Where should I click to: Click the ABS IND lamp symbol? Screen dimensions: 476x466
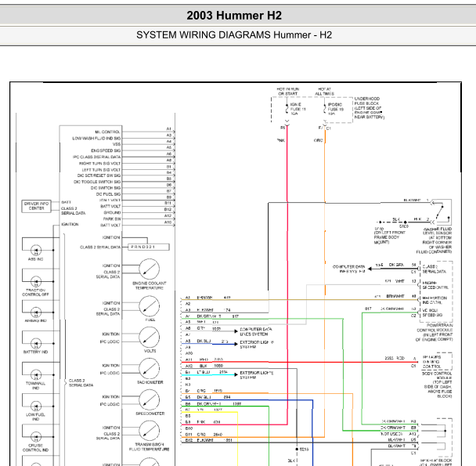(x=36, y=251)
